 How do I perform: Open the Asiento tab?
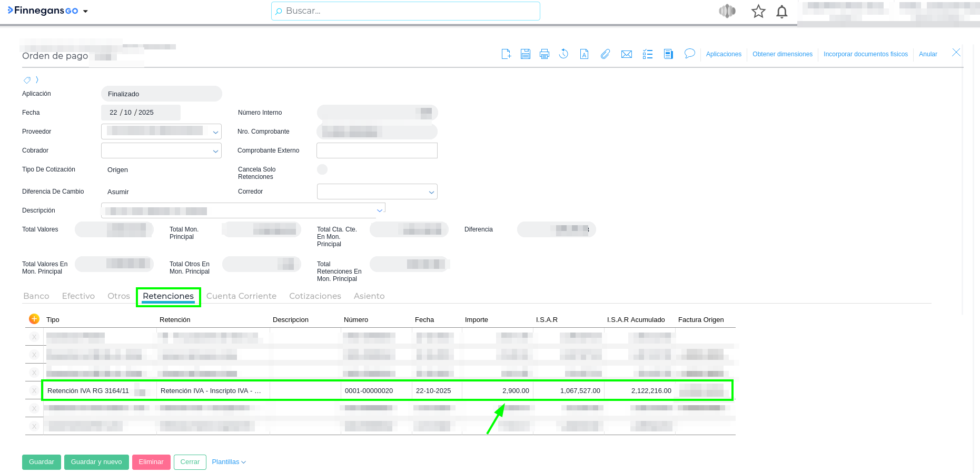coord(369,296)
